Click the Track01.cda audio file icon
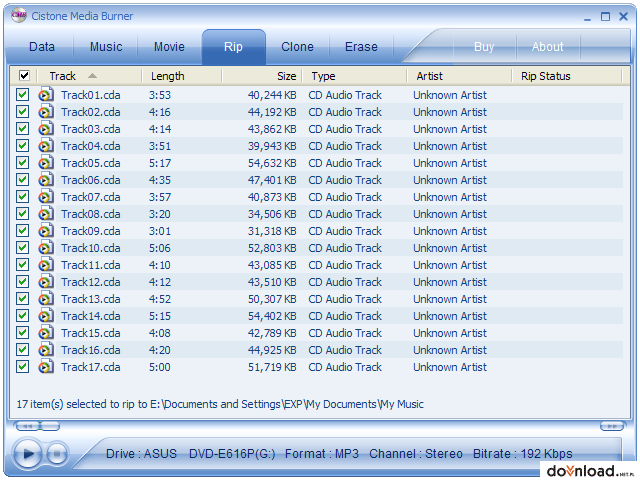This screenshot has width=640, height=480. 46,95
